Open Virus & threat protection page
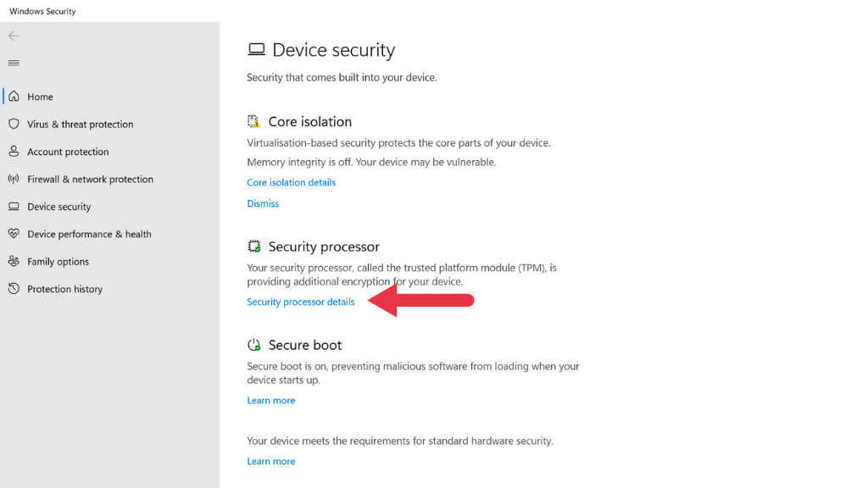 coord(80,124)
